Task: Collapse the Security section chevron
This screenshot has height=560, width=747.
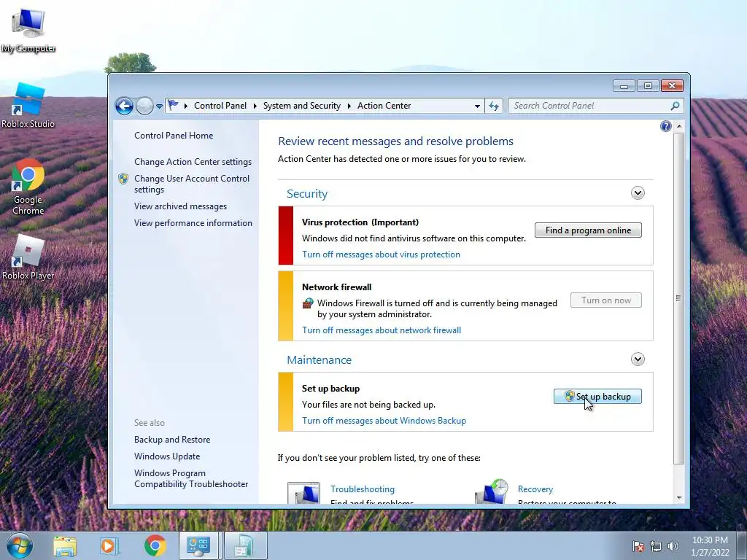Action: [638, 192]
